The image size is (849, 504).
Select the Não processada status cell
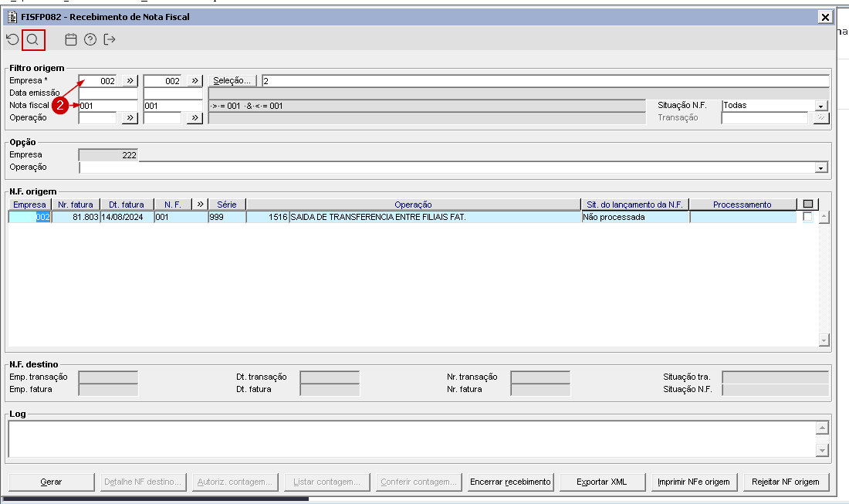[634, 217]
